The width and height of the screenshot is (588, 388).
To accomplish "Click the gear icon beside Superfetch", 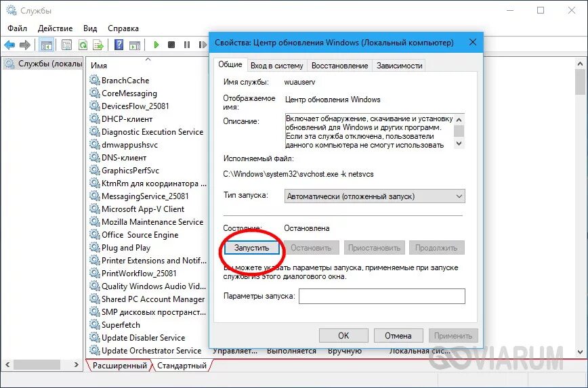I will click(95, 324).
